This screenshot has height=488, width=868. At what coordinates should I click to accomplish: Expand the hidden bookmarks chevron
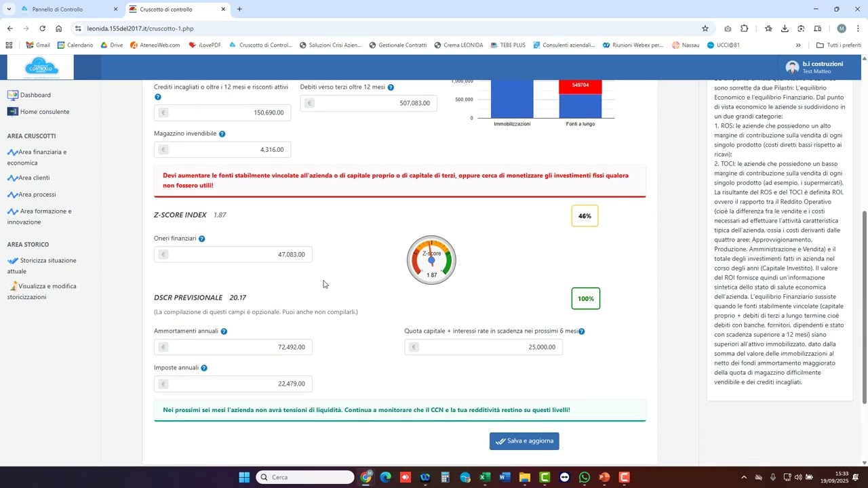point(798,45)
